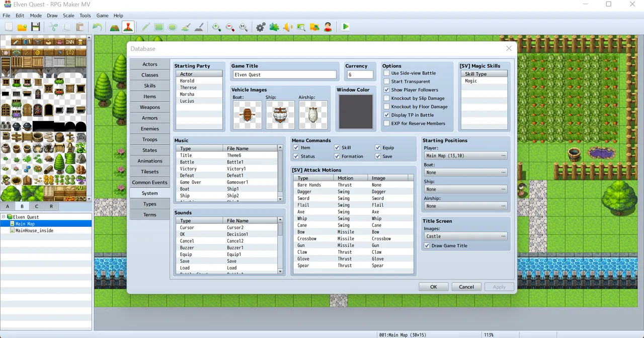Image resolution: width=644 pixels, height=338 pixels.
Task: Select Therese in Starting Party list
Action: [x=199, y=88]
